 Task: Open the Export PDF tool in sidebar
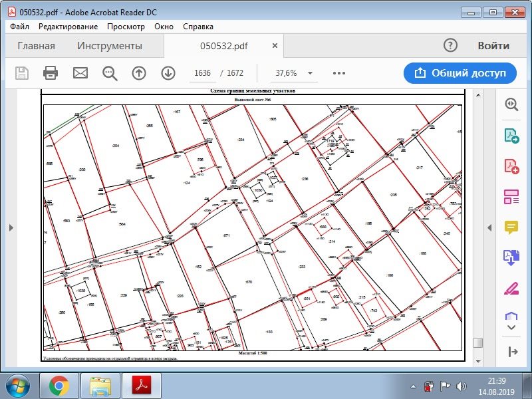pos(511,136)
